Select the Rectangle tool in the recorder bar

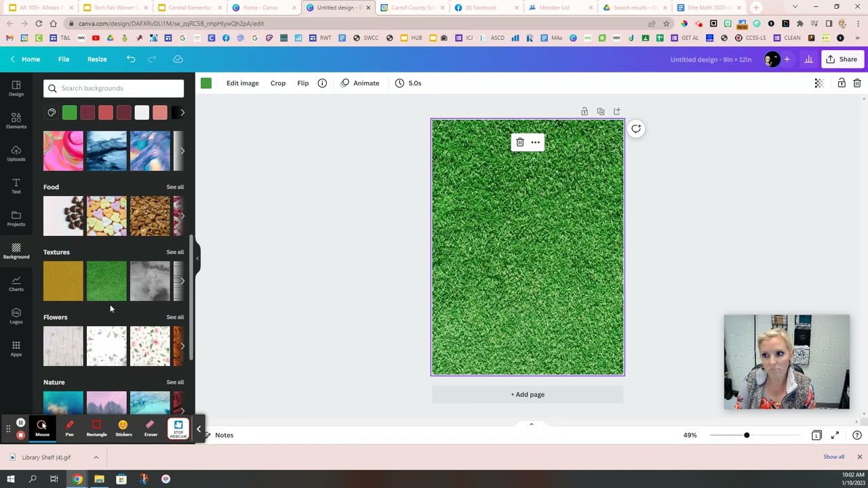tap(96, 428)
